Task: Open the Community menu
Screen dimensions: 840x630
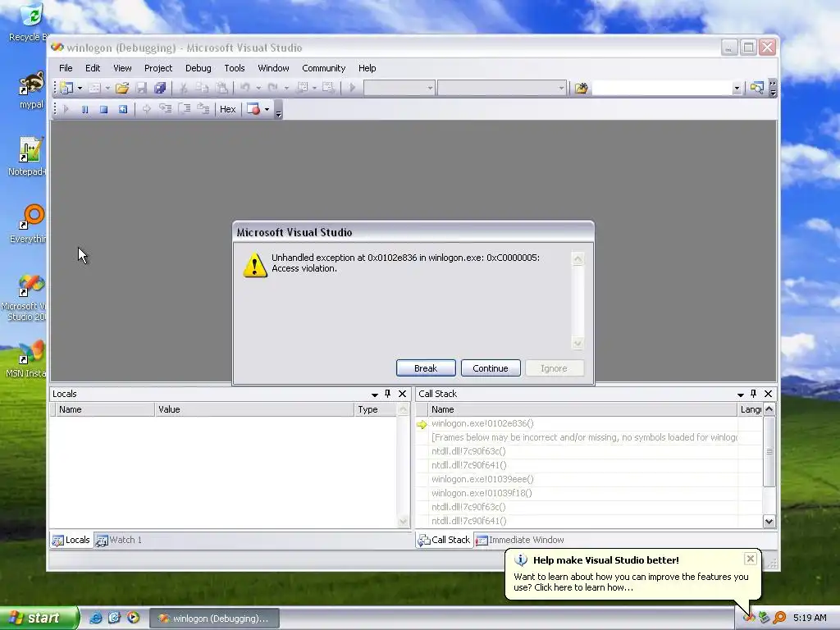Action: pos(323,68)
